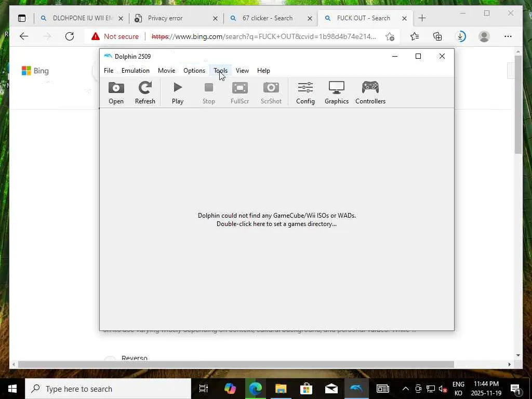
Task: Open Edge Settings and more menu
Action: (508, 36)
